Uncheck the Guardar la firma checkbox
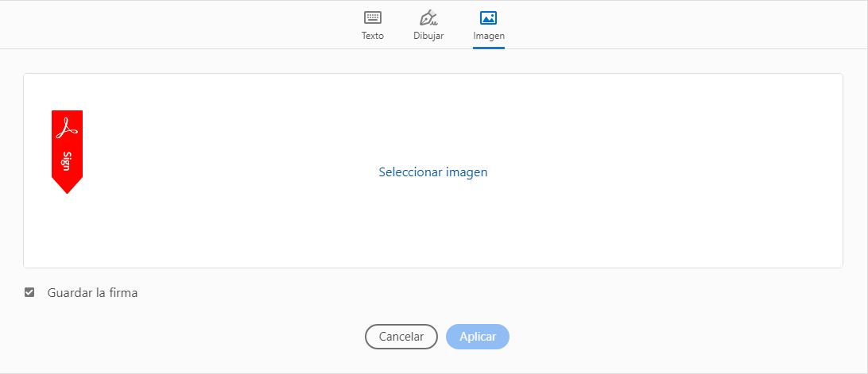868x374 pixels. (29, 292)
